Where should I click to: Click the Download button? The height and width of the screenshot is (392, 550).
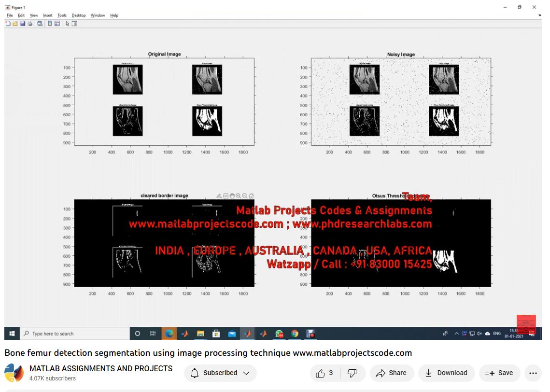(446, 373)
